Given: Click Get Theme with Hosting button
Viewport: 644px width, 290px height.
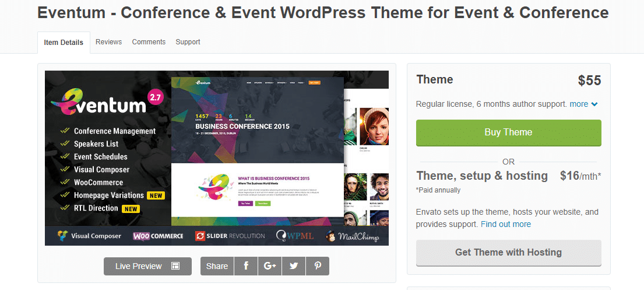Looking at the screenshot, I should [508, 253].
